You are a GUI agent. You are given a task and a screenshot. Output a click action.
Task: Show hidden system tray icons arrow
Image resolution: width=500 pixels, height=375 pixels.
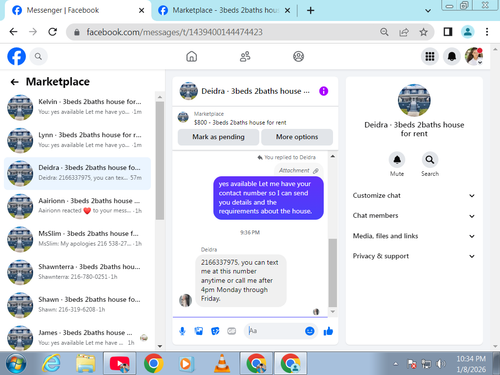coord(395,364)
